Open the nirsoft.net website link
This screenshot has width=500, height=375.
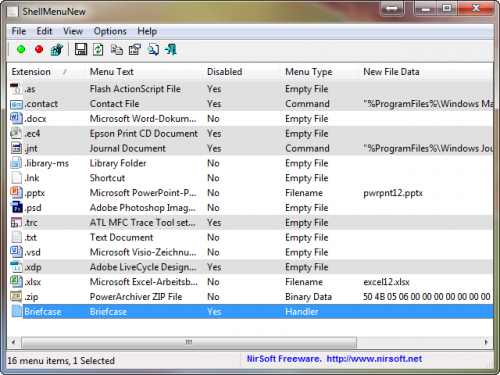click(374, 359)
